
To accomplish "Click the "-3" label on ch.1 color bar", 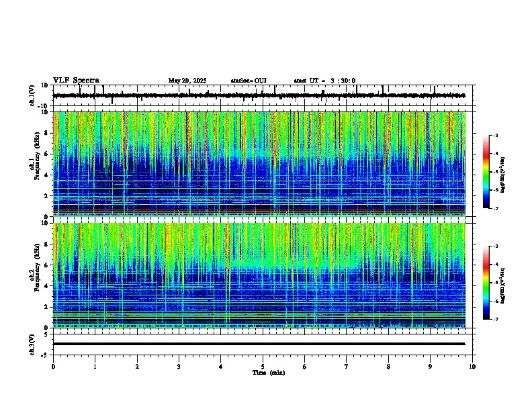I will [x=495, y=135].
